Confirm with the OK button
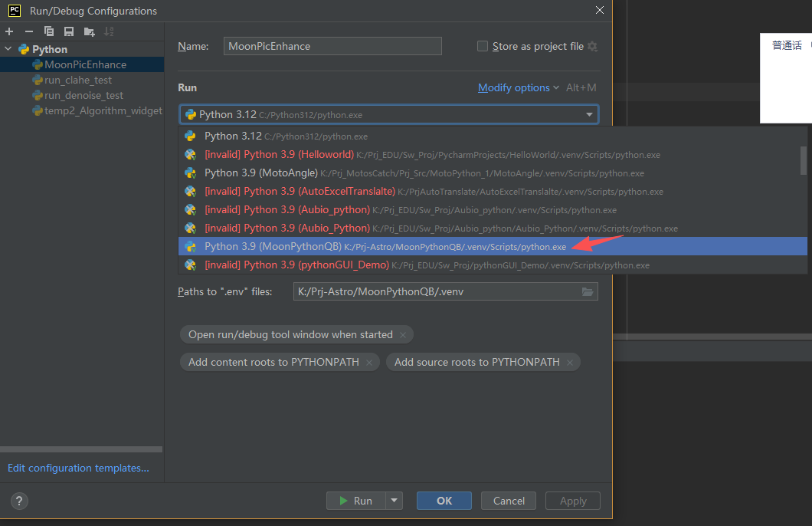 pos(444,501)
